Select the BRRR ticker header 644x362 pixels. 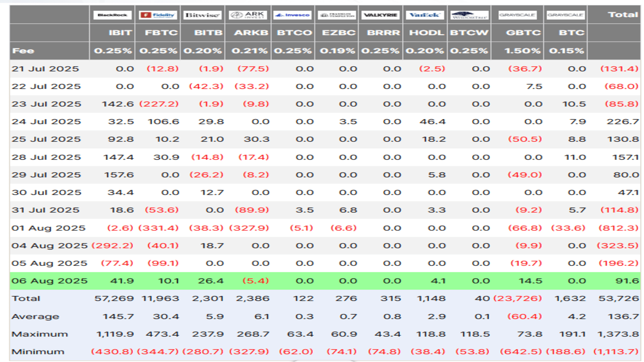pyautogui.click(x=384, y=33)
